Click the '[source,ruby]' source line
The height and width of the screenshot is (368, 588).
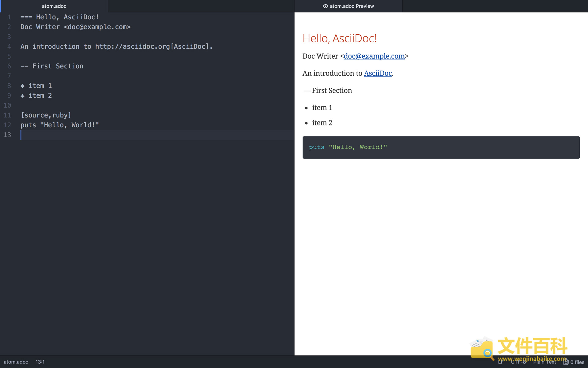(46, 115)
